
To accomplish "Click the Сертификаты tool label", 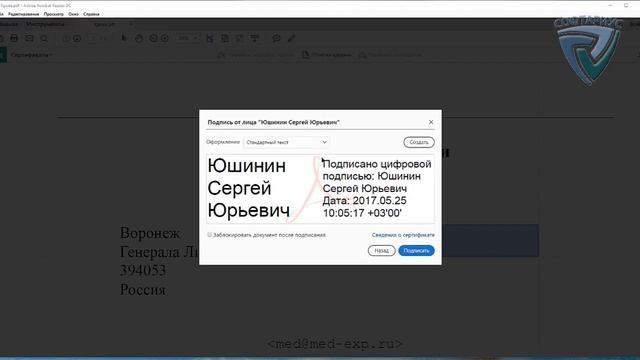I will tap(31, 55).
